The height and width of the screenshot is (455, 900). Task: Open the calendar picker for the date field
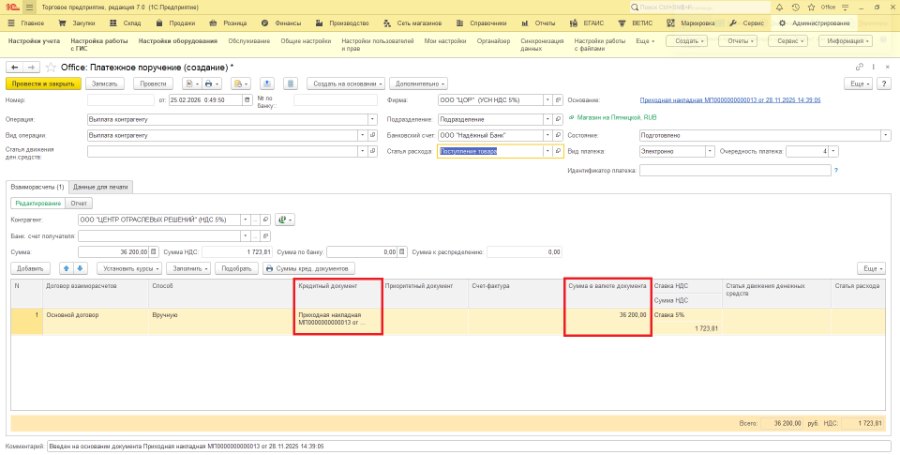click(x=247, y=100)
